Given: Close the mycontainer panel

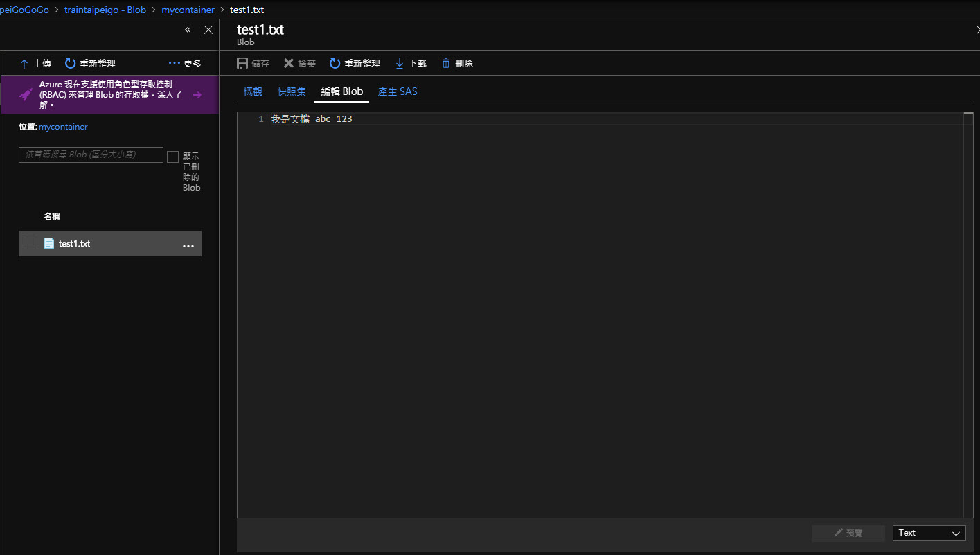Looking at the screenshot, I should (208, 30).
